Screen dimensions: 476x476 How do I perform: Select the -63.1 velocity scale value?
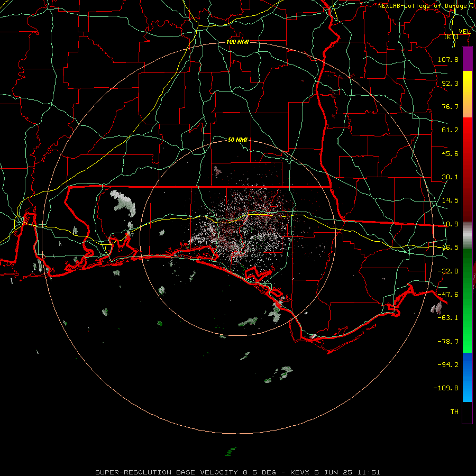448,318
